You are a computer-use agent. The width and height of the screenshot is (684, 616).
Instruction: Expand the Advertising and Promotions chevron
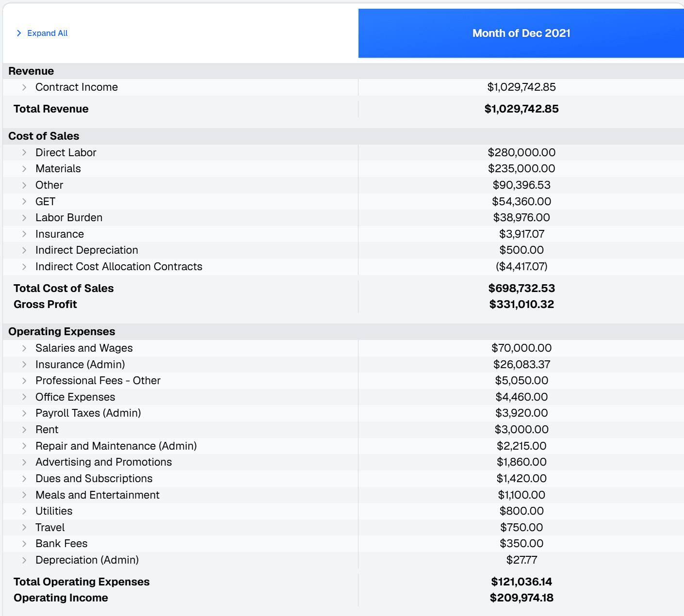24,462
